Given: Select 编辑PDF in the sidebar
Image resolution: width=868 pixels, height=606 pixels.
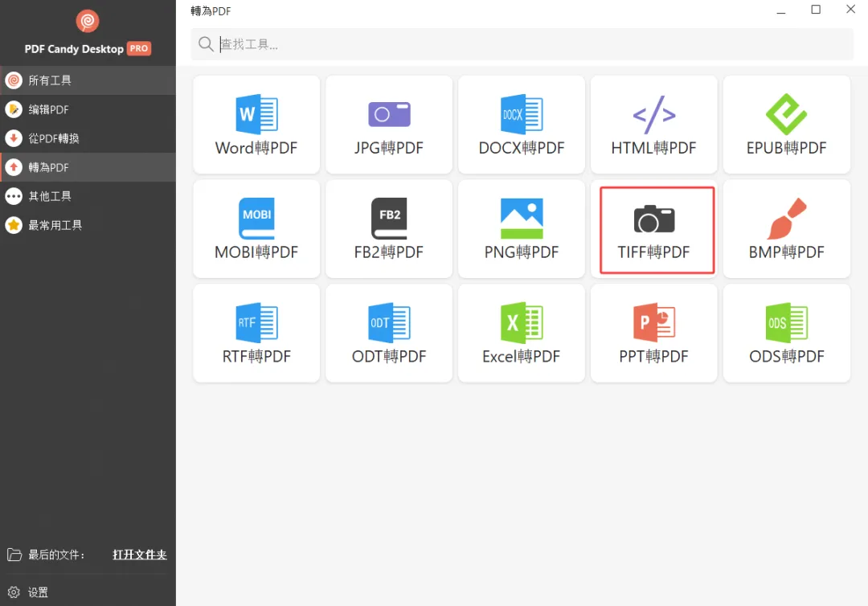Looking at the screenshot, I should [x=88, y=109].
